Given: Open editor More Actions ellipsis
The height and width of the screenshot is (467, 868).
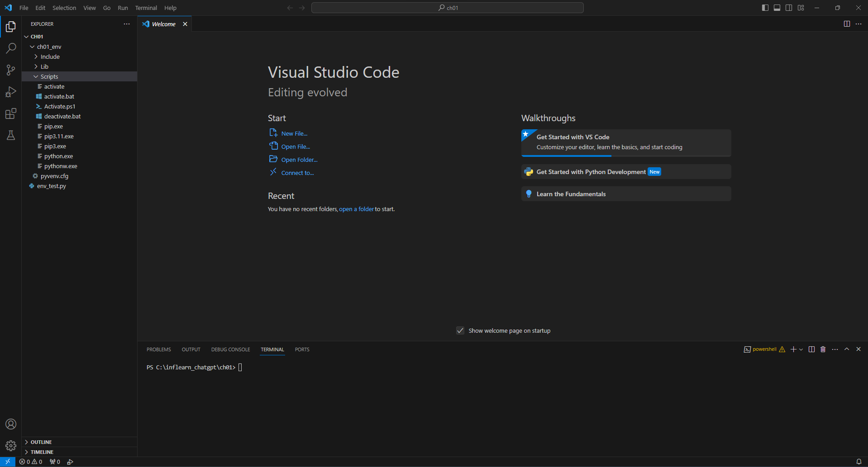Looking at the screenshot, I should pyautogui.click(x=858, y=24).
